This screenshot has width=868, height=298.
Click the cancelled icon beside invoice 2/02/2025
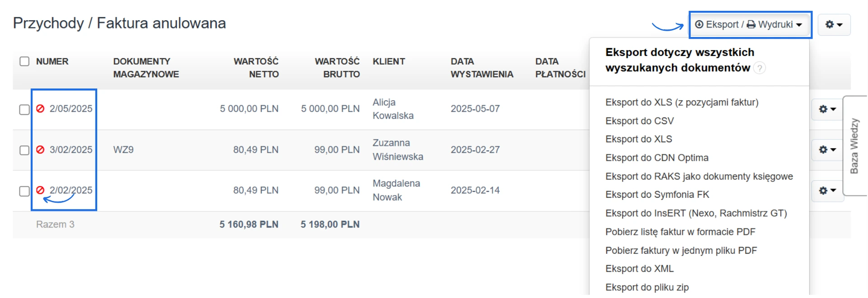pos(40,190)
